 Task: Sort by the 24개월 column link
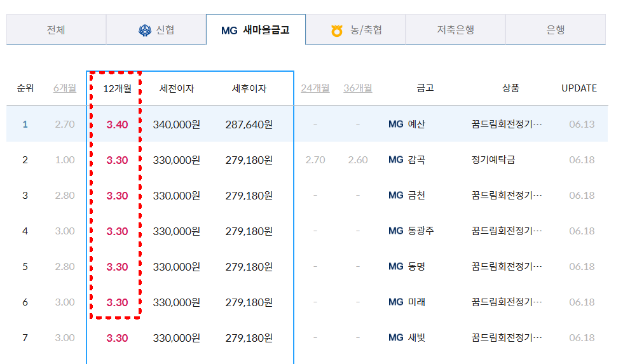(x=315, y=88)
